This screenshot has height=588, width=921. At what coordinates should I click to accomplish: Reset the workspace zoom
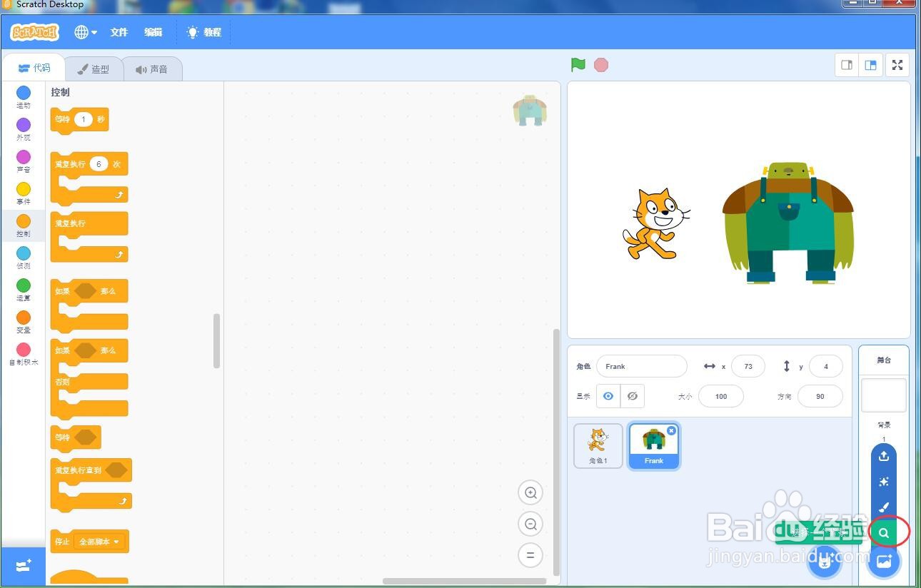(x=530, y=555)
